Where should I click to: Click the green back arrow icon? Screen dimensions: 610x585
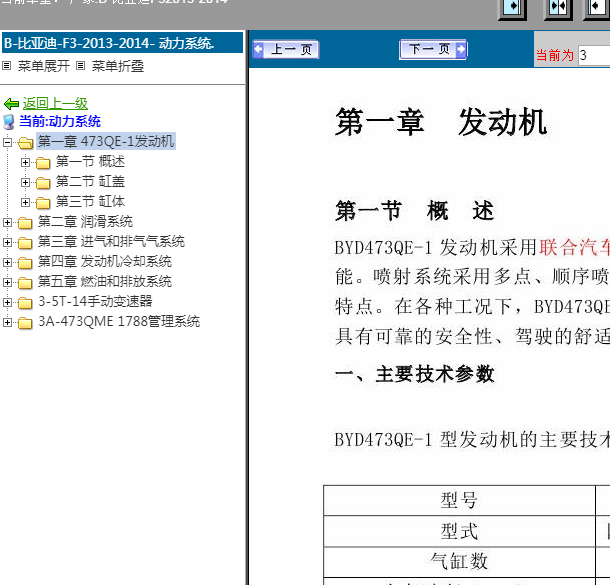(x=11, y=104)
